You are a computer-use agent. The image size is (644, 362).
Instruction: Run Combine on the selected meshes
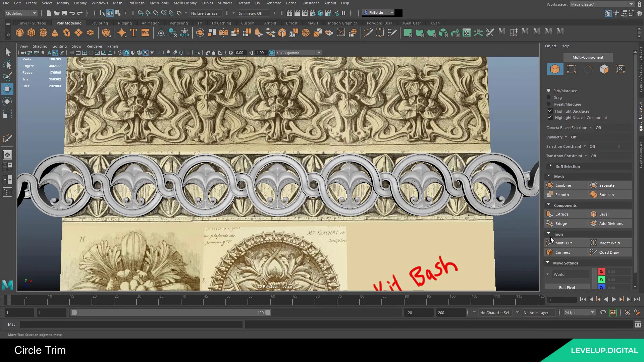click(563, 185)
